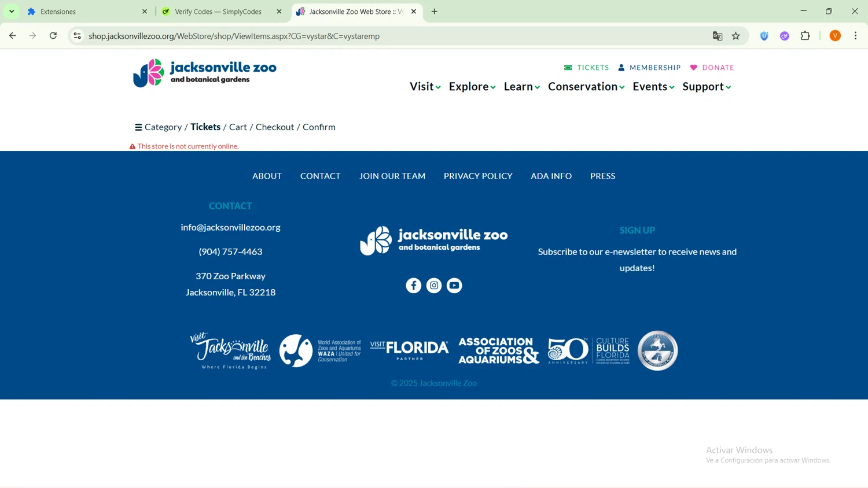Click the TICKETS link in header
868x488 pixels.
[x=586, y=68]
